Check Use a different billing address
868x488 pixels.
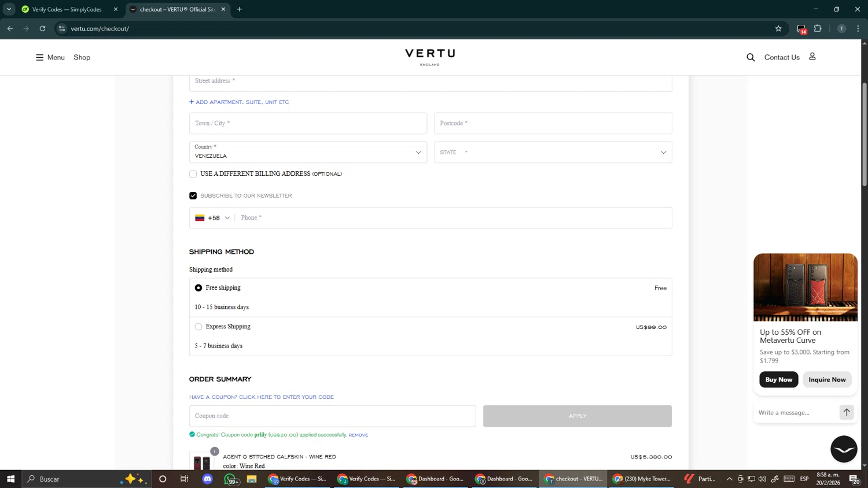[x=193, y=174]
